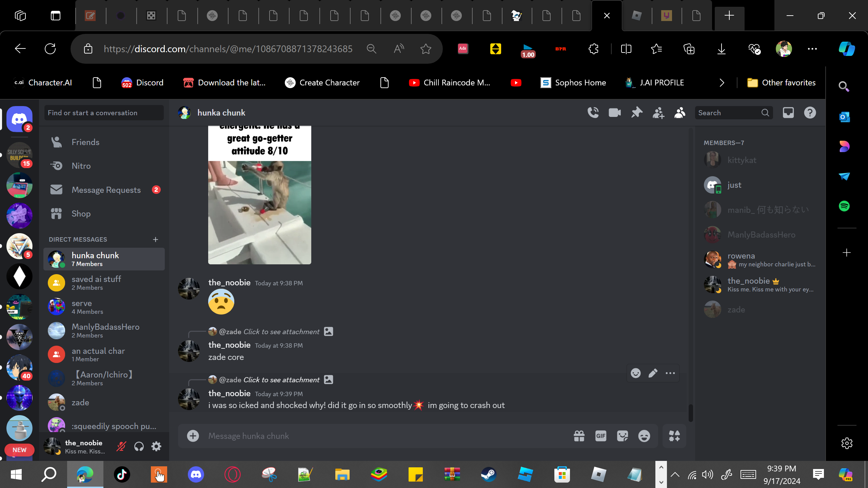
Task: Open the sticker picker
Action: (623, 436)
